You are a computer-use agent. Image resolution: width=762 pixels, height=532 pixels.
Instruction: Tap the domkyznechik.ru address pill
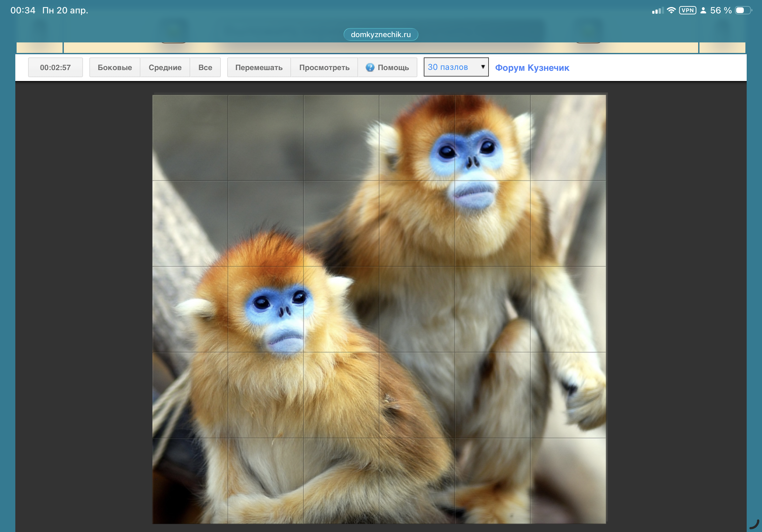380,34
